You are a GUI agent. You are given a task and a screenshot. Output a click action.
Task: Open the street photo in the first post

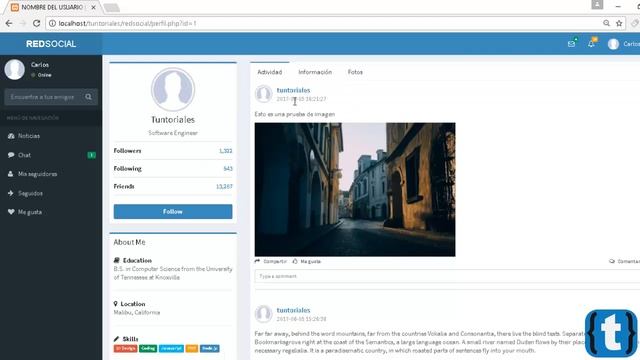click(355, 189)
